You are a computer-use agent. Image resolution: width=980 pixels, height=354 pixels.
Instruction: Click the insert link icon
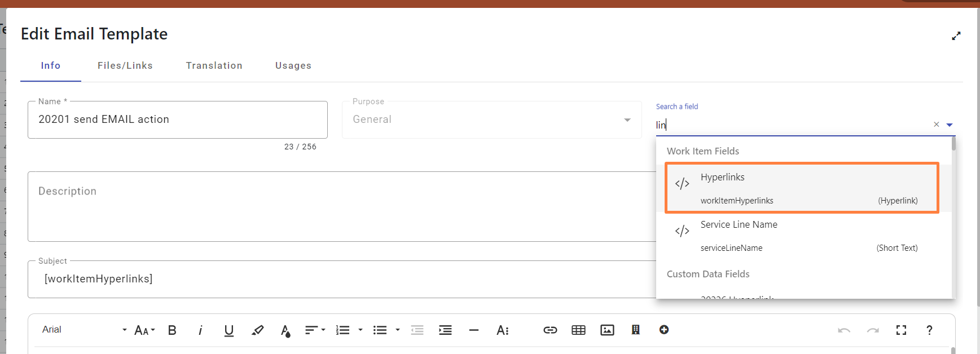[550, 330]
